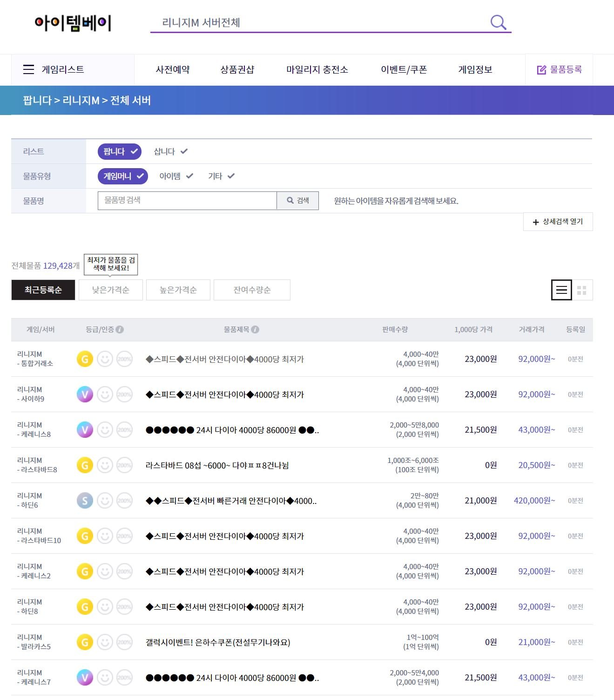Click the 전체물품 129,428개 count

coord(46,266)
